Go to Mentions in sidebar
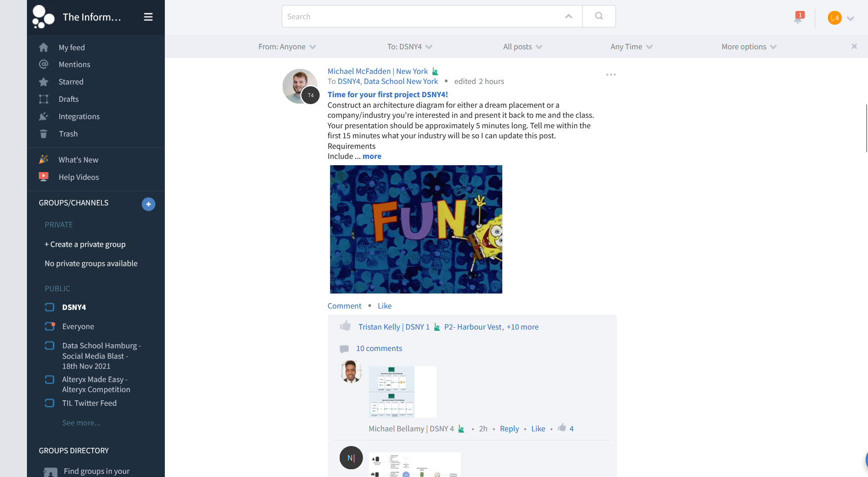 (74, 64)
